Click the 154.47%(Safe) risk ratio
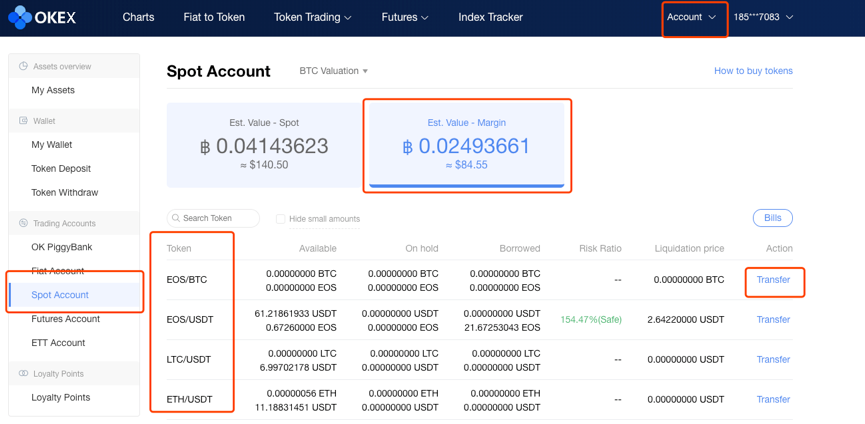Screen dimensions: 865x424 pyautogui.click(x=591, y=320)
